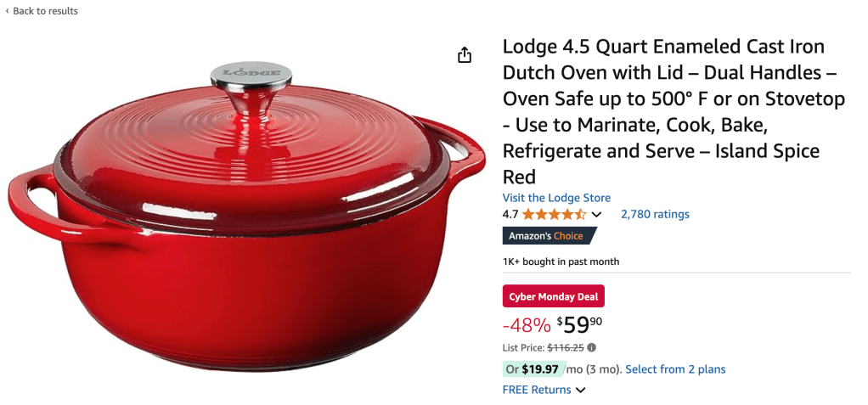Open the 2,780 ratings link
Screen dimensions: 868x405
click(655, 214)
